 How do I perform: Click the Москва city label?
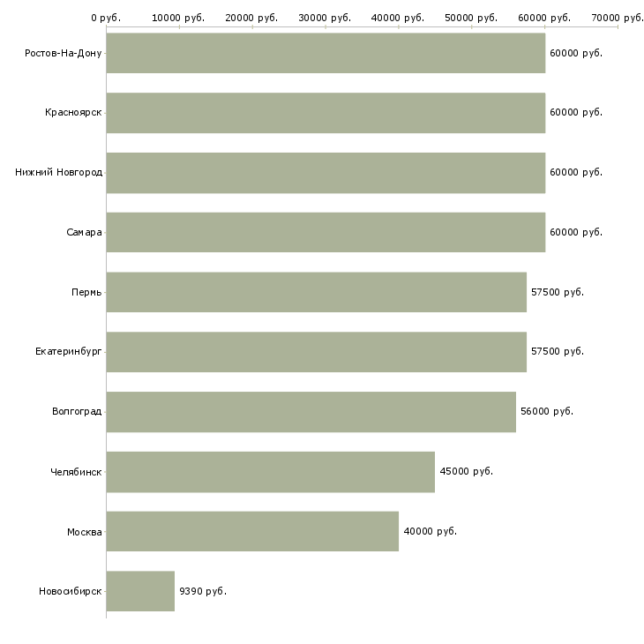[84, 532]
